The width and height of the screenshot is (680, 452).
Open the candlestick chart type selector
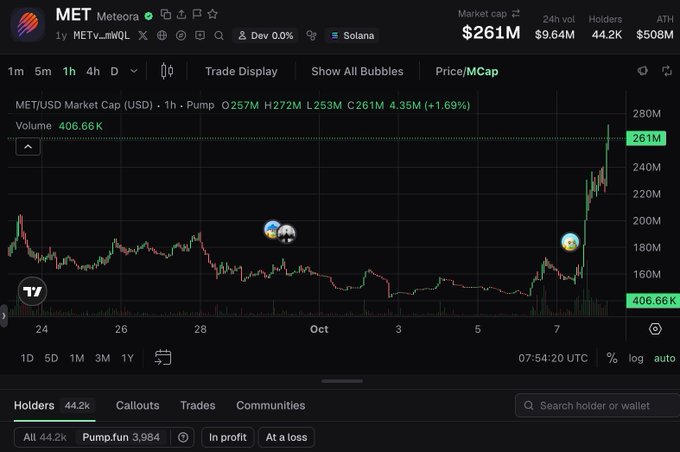(x=167, y=71)
